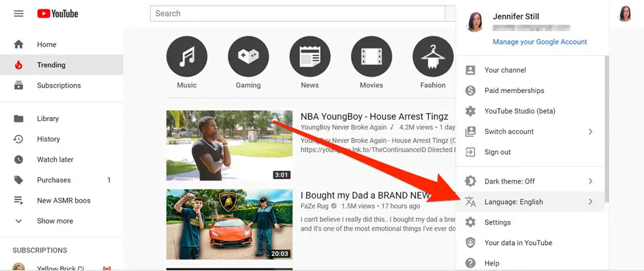The image size is (644, 271).
Task: Open Manage your Google Account link
Action: 540,42
